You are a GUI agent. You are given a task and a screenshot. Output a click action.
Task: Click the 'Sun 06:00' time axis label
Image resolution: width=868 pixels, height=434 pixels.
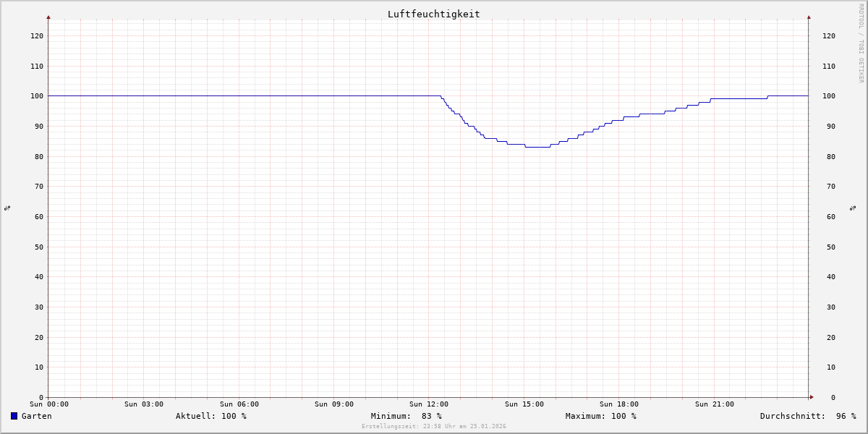(239, 404)
